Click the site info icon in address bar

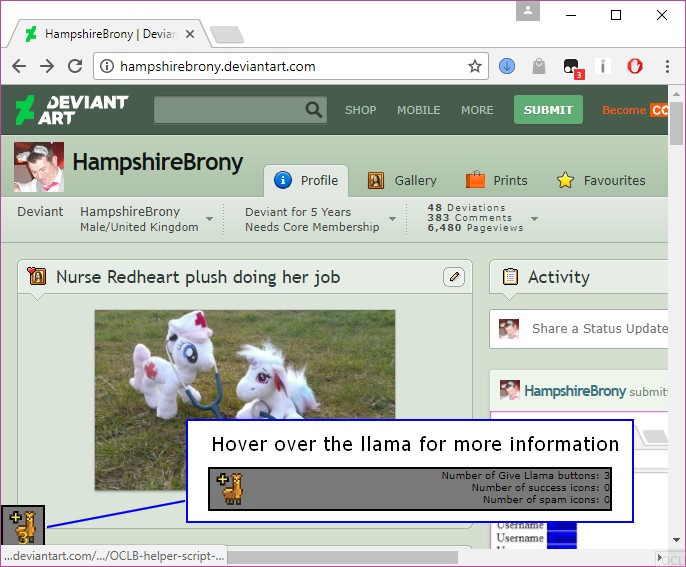[x=107, y=66]
